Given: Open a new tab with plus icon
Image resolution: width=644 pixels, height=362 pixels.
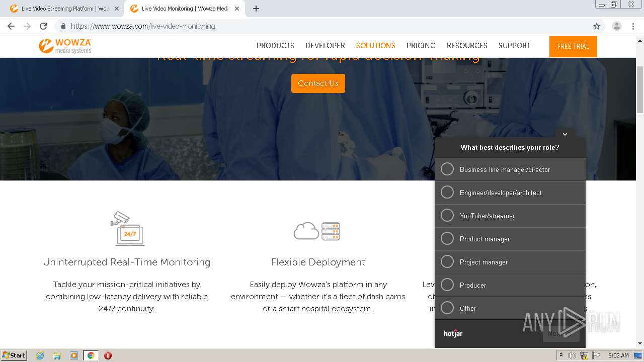Looking at the screenshot, I should click(256, 9).
